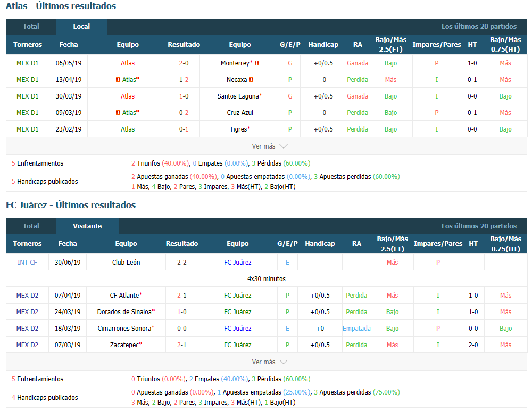Click '2 Triunfos (40.00%)' in Atlas summary

click(x=160, y=163)
